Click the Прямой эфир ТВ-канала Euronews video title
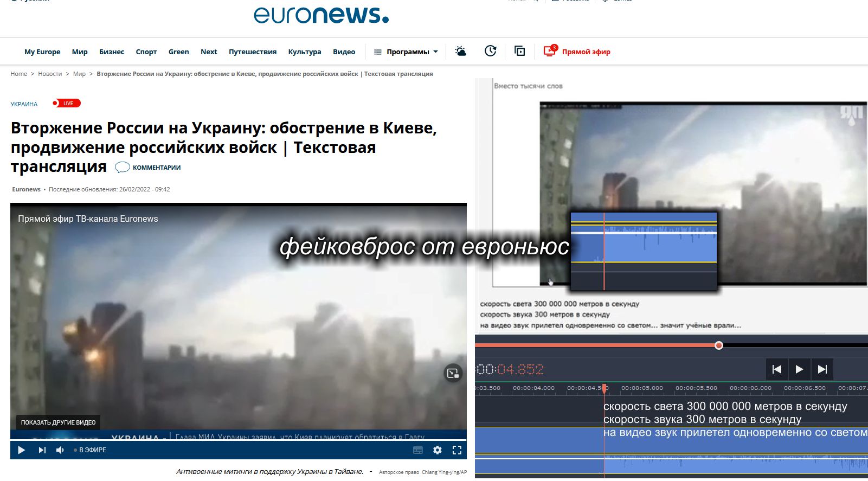The width and height of the screenshot is (868, 481). pos(88,219)
